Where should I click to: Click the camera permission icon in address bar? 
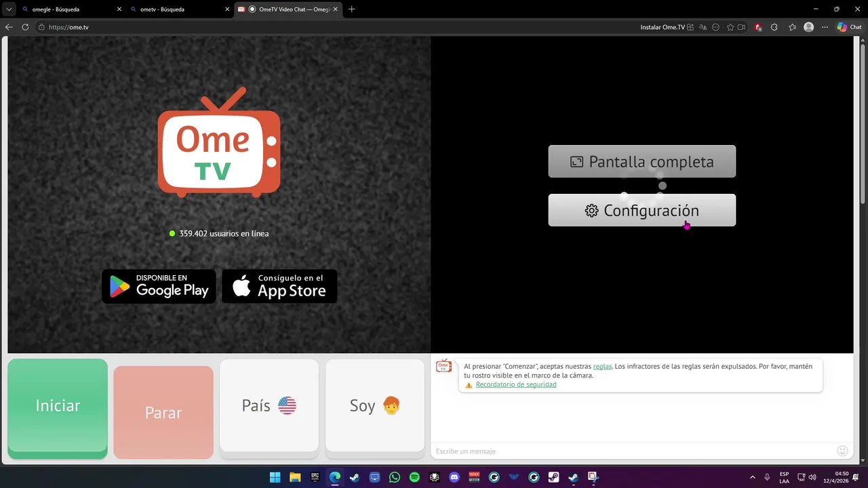pos(742,27)
